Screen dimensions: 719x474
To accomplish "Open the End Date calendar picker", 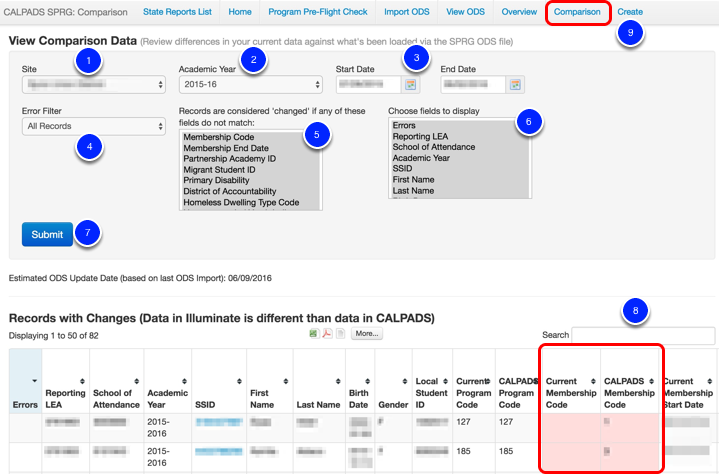I will pos(515,84).
